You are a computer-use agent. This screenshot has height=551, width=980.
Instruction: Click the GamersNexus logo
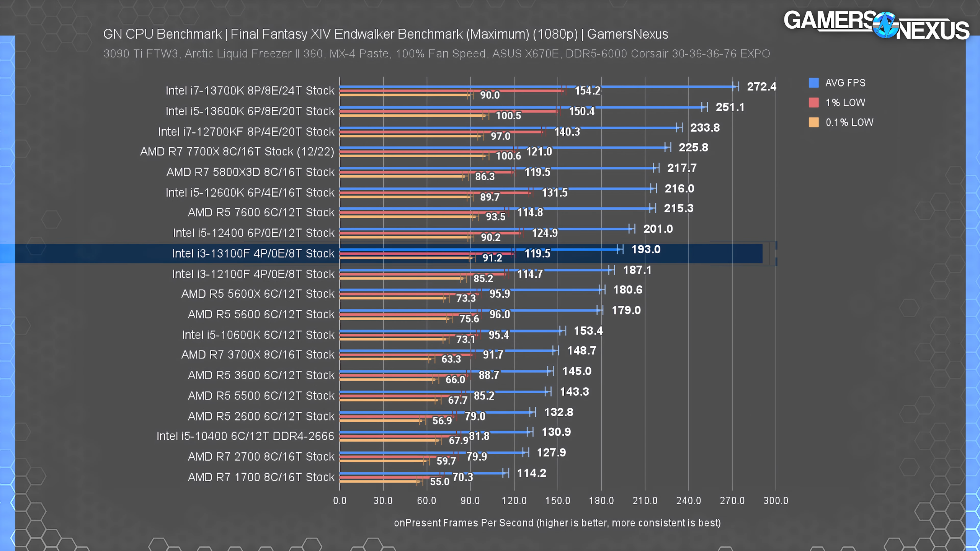tap(876, 25)
